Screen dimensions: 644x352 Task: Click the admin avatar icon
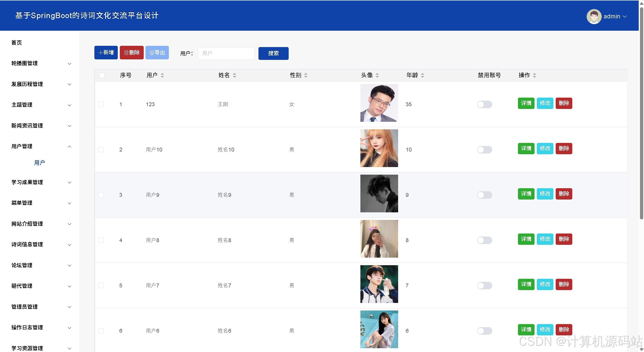(594, 16)
